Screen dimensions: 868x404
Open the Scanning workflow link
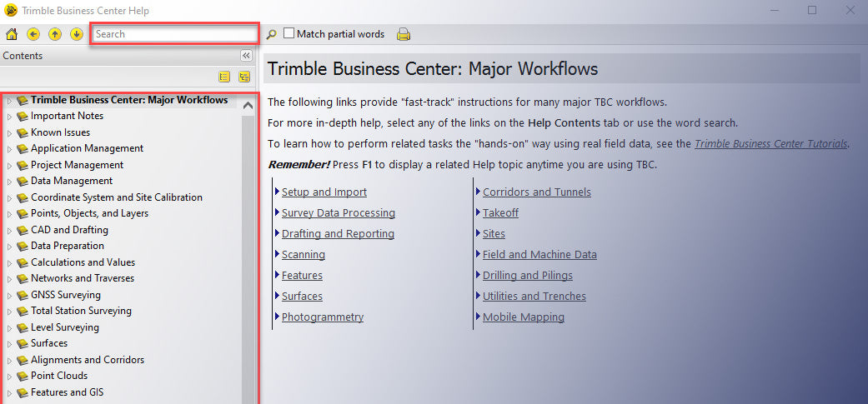coord(304,255)
